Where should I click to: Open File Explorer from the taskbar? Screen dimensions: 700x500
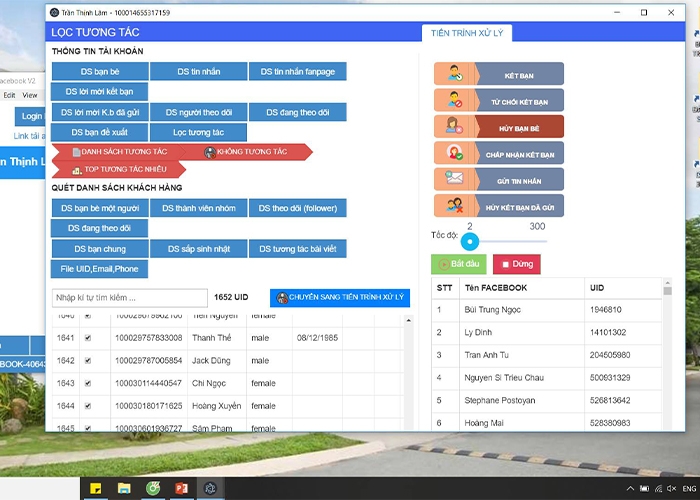click(x=124, y=488)
